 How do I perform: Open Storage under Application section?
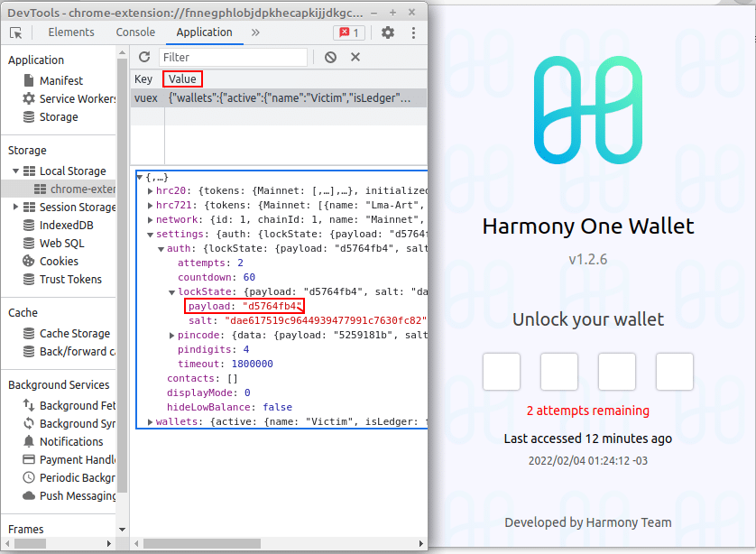[x=59, y=116]
